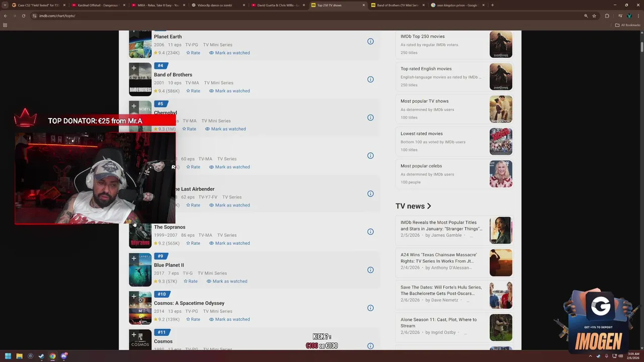Screen dimensions: 644x362
Task: Add Cosmos (#11) to watchlist with plus icon
Action: coord(134,335)
